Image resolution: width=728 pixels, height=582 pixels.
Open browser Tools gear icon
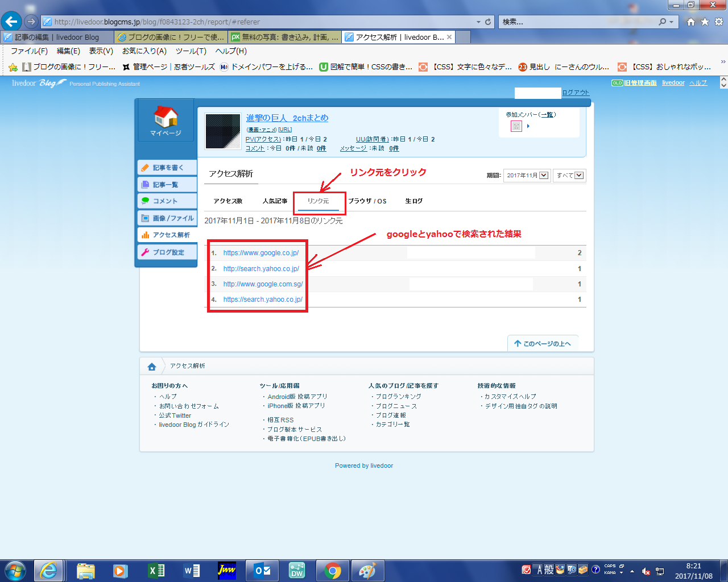tap(719, 22)
